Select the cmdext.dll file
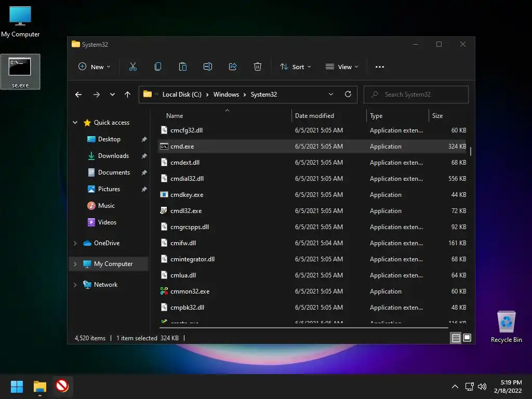The image size is (532, 399). (x=185, y=163)
